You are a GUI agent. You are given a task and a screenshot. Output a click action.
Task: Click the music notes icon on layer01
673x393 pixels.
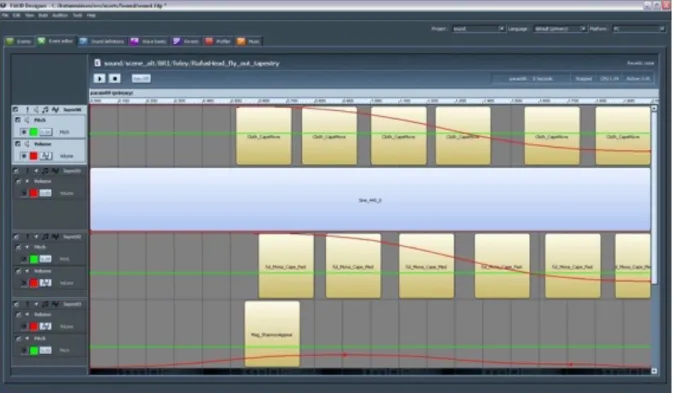tap(45, 171)
